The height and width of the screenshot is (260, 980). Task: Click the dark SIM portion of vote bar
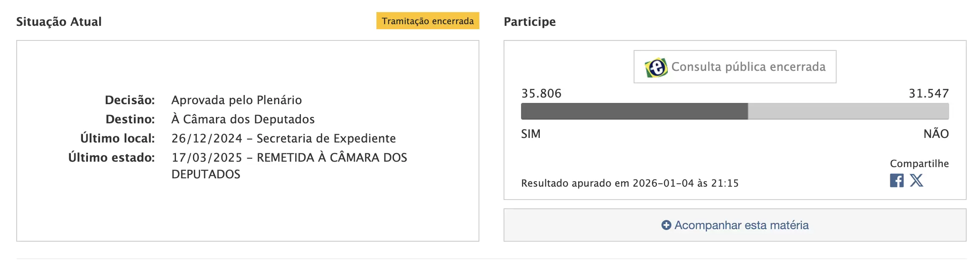coord(634,111)
